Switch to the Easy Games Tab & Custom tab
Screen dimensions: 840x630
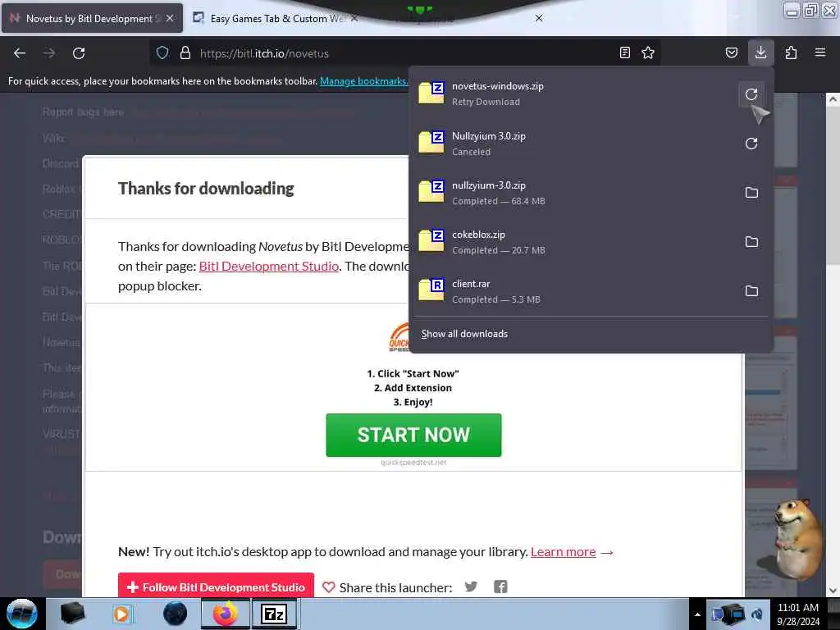tap(276, 19)
